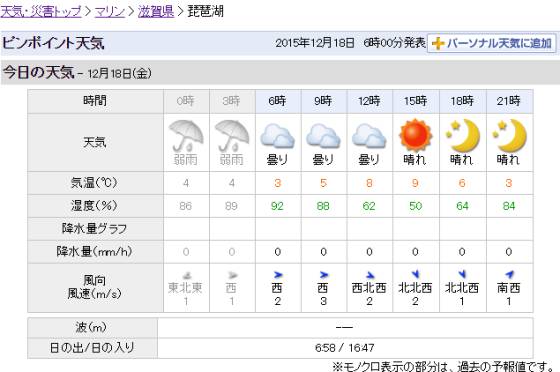Click the 18時 wind direction arrow
The height and width of the screenshot is (372, 560).
click(x=462, y=274)
